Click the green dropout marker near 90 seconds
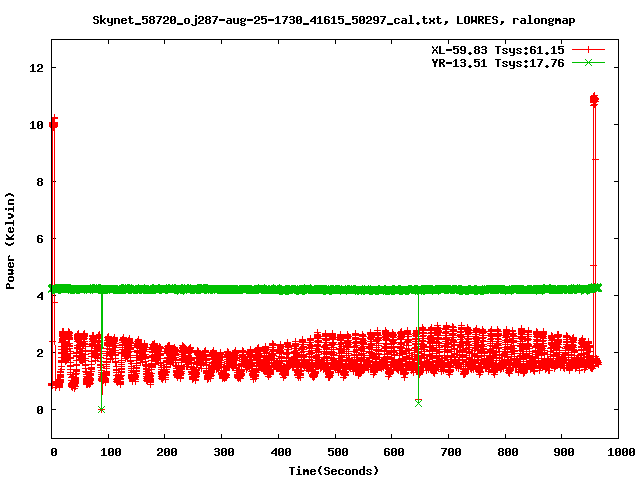 pyautogui.click(x=102, y=409)
